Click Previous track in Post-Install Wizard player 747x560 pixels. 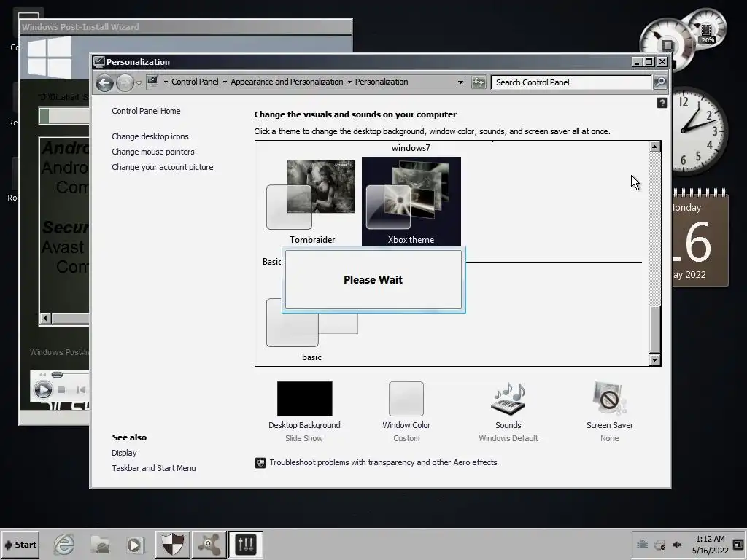(81, 390)
